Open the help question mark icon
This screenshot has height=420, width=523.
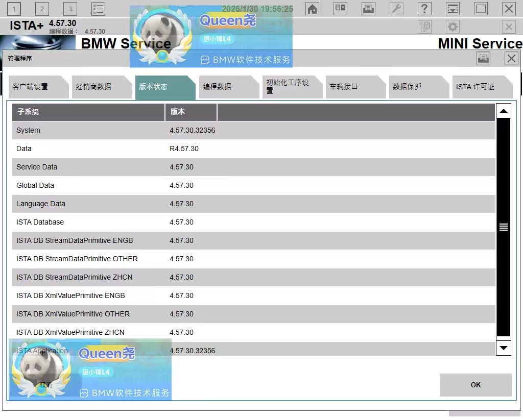(424, 9)
